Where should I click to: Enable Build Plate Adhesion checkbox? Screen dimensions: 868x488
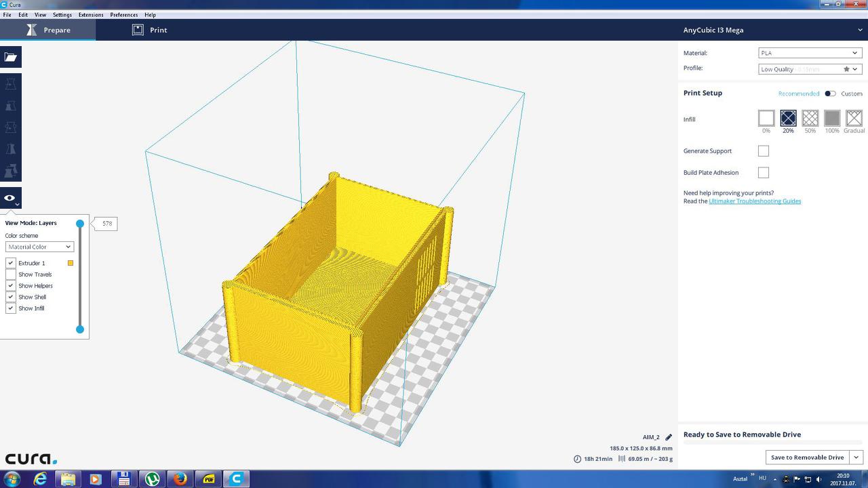tap(764, 173)
